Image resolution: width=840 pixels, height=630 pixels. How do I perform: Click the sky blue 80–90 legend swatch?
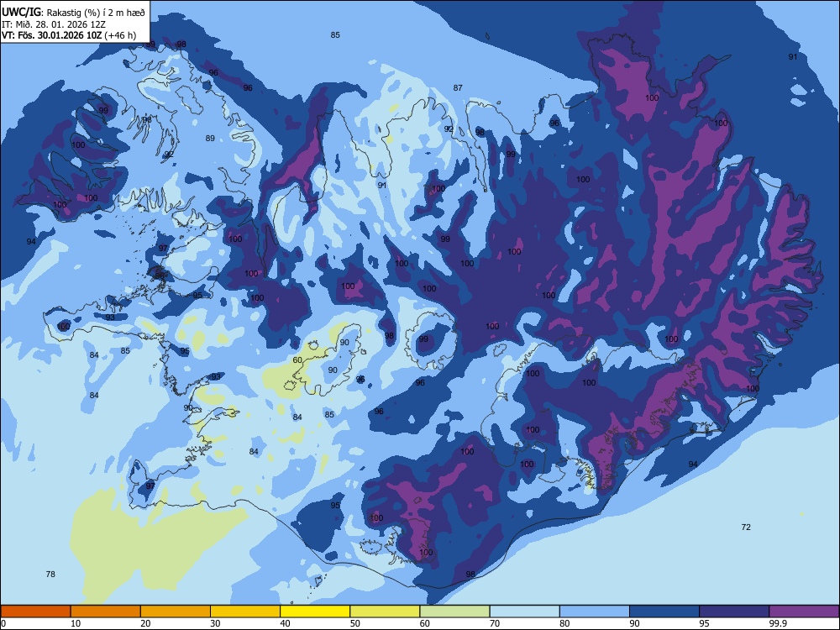(595, 612)
